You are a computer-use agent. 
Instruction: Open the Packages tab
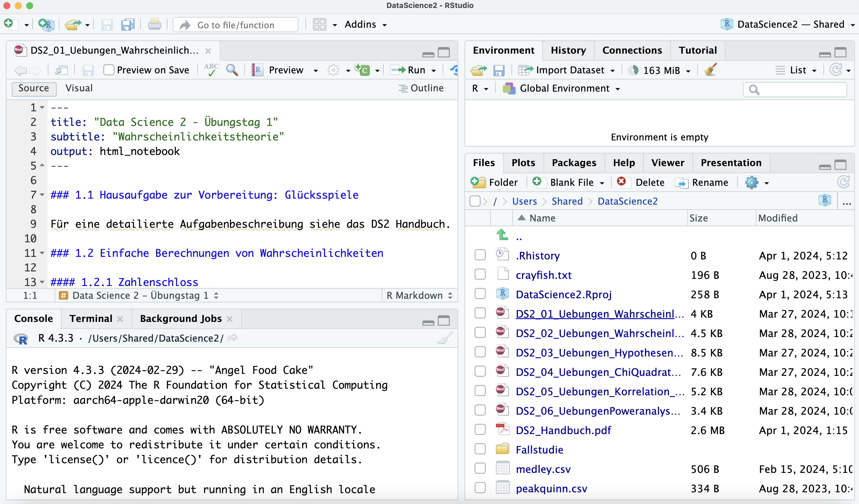click(574, 163)
